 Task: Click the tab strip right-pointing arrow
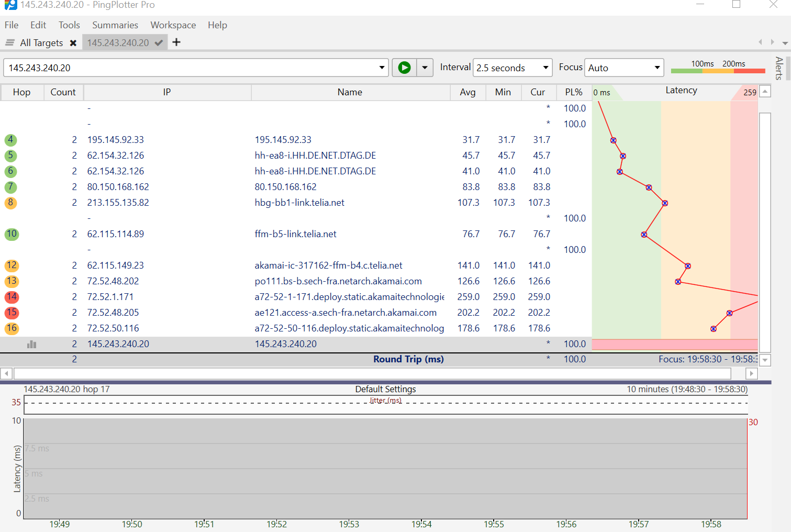coord(772,42)
